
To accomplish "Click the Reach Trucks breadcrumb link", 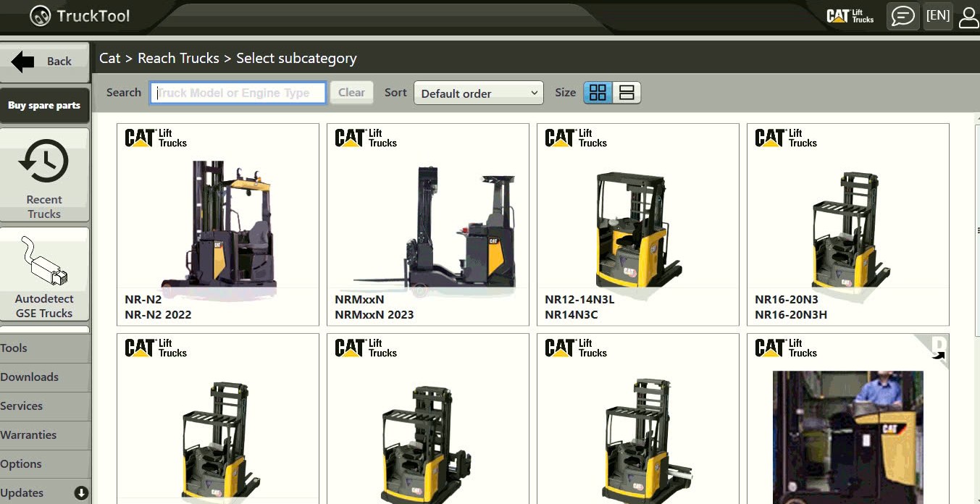I will tap(178, 58).
